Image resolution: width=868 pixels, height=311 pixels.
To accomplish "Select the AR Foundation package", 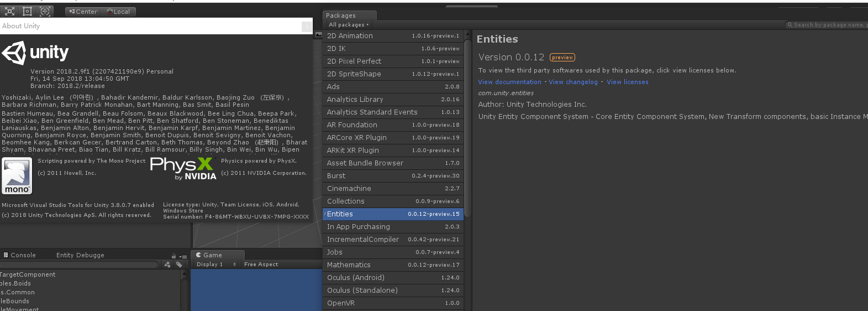I will [x=393, y=125].
